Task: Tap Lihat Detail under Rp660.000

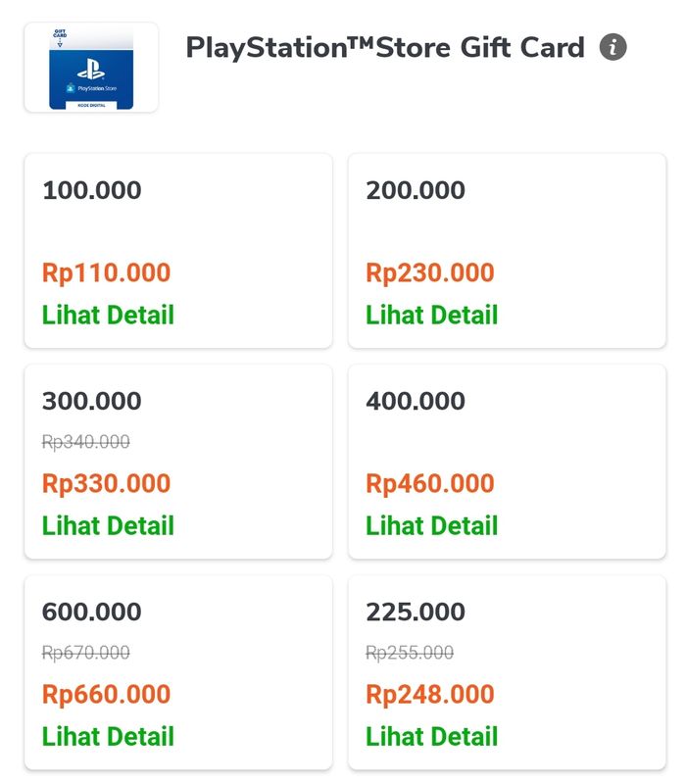Action: [108, 737]
